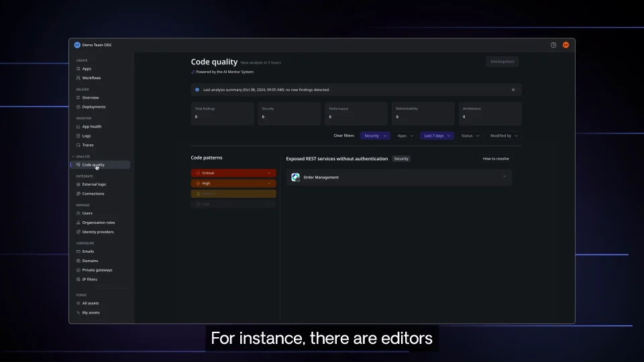This screenshot has height=362, width=644.
Task: Select the Performance findings card
Action: tap(356, 114)
